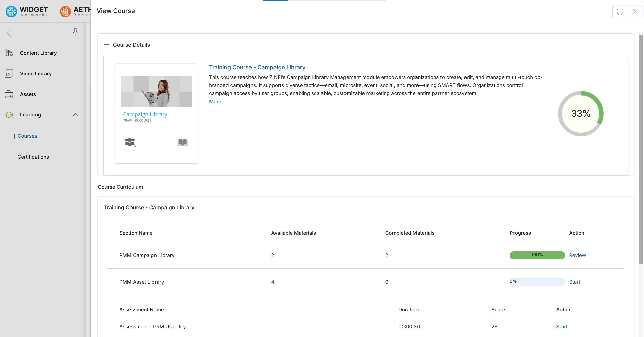Click the Assets briefcase icon

(9, 94)
